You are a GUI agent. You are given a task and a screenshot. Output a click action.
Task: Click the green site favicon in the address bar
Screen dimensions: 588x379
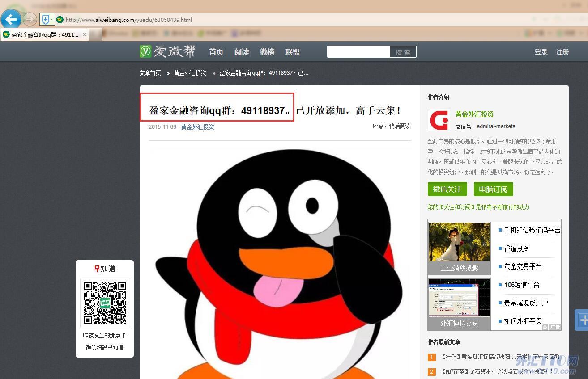point(60,20)
